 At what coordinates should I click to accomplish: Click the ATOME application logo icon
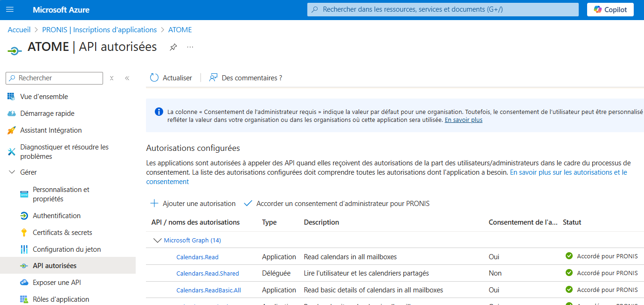coord(15,50)
